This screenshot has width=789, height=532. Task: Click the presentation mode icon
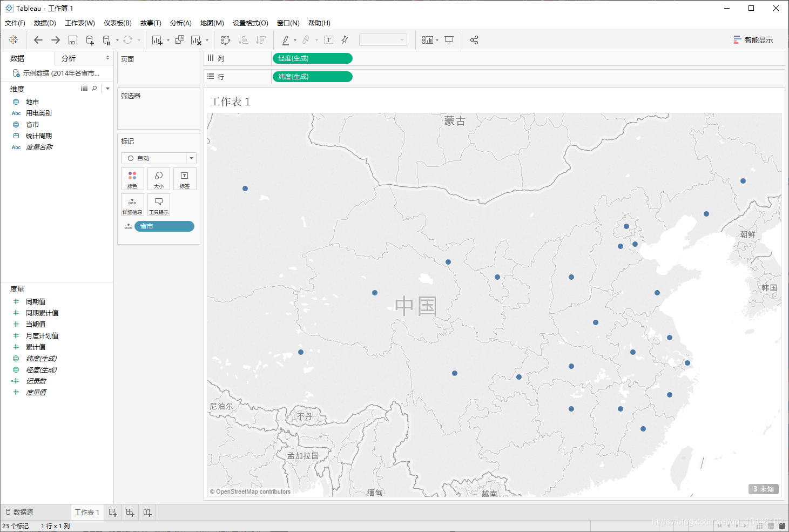(449, 40)
